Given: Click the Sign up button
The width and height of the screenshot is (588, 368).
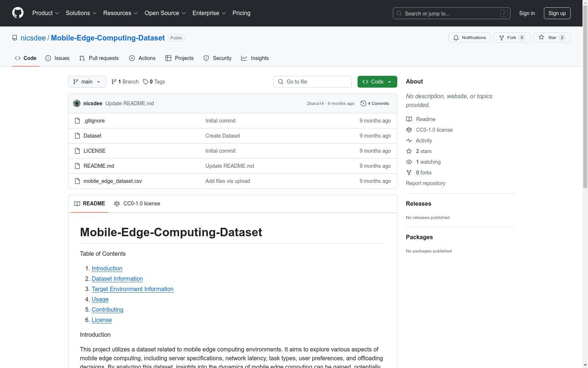Looking at the screenshot, I should 557,13.
